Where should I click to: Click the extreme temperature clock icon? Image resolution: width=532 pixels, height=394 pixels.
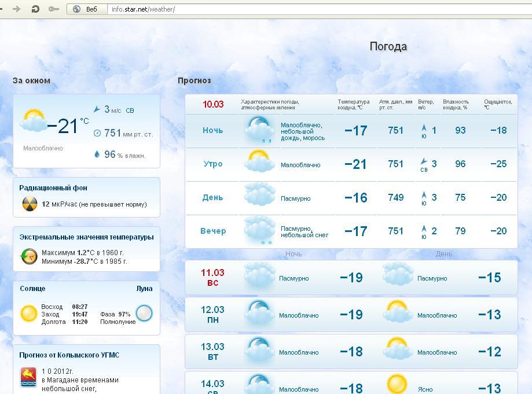30,256
